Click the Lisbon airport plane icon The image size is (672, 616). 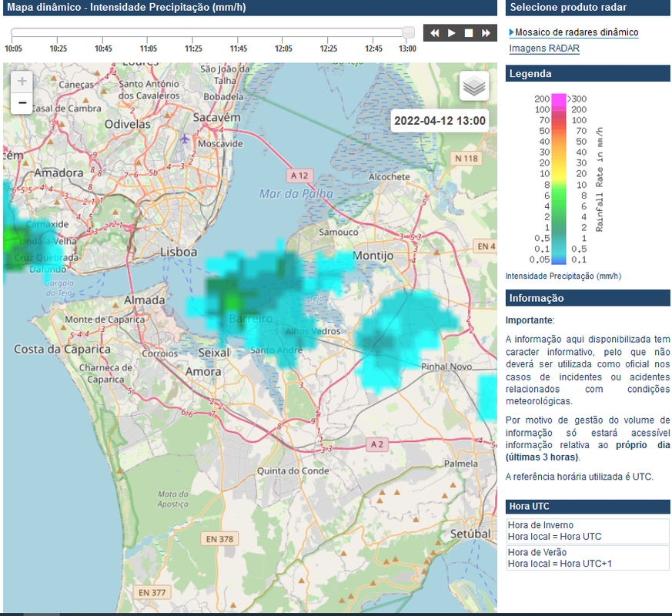184,139
